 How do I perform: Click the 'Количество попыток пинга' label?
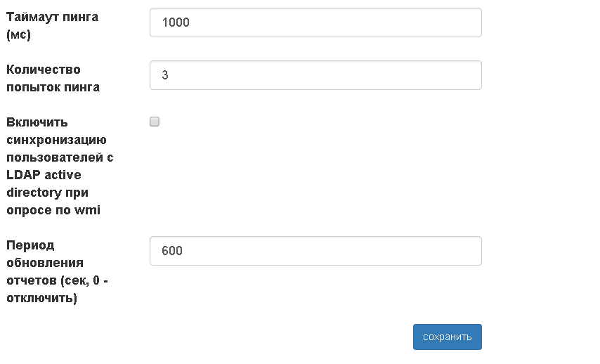coord(53,79)
